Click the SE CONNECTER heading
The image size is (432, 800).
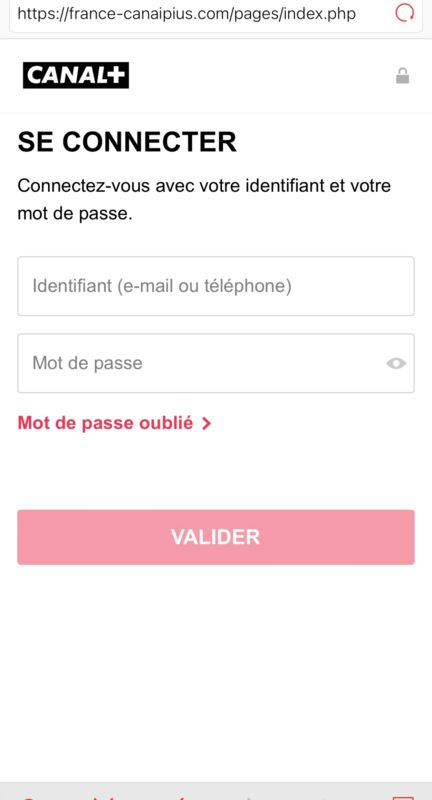[127, 142]
